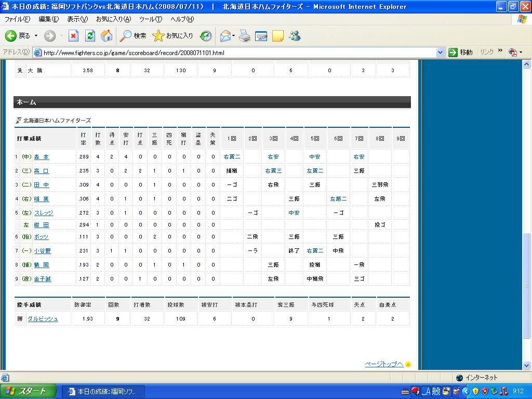This screenshot has width=532, height=399.
Task: Click the インターネット zone status indicator
Action: (477, 378)
